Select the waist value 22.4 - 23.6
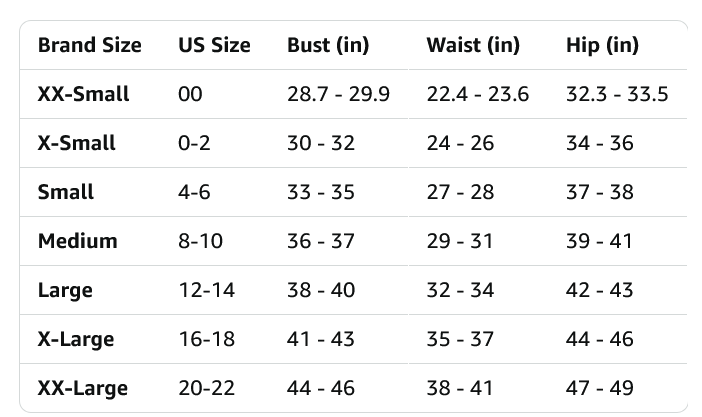702x417 pixels. click(x=477, y=95)
